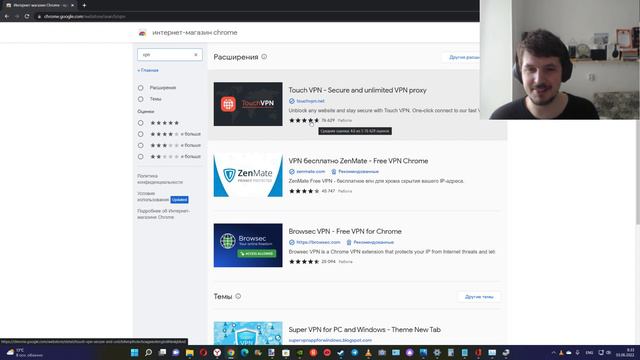The height and width of the screenshot is (360, 640).
Task: Launch Microsoft Edge from the taskbar
Action: pos(244,352)
